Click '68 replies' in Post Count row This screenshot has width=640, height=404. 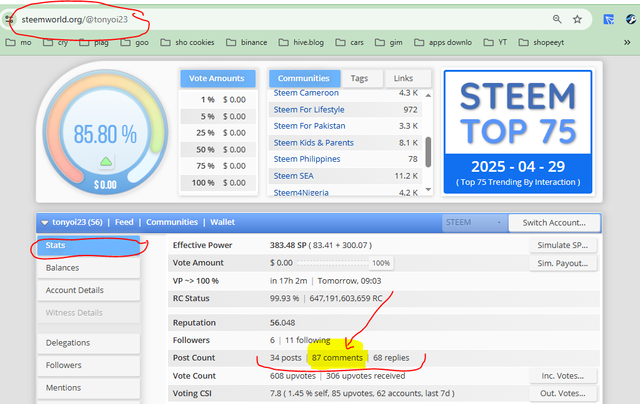391,358
